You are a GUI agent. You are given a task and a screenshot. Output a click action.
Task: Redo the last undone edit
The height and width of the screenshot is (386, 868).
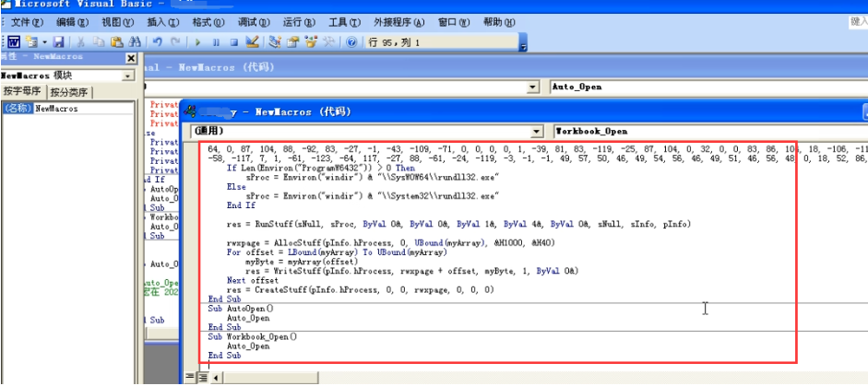(x=175, y=42)
